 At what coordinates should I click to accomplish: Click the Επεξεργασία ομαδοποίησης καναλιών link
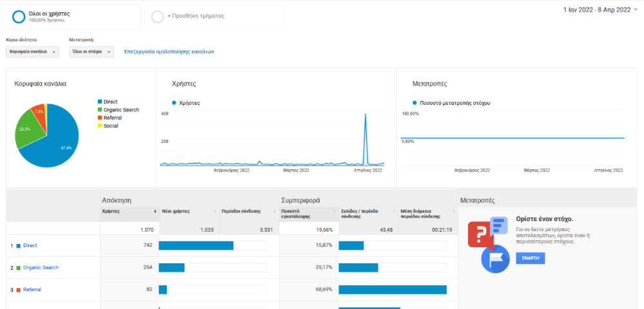coord(169,51)
